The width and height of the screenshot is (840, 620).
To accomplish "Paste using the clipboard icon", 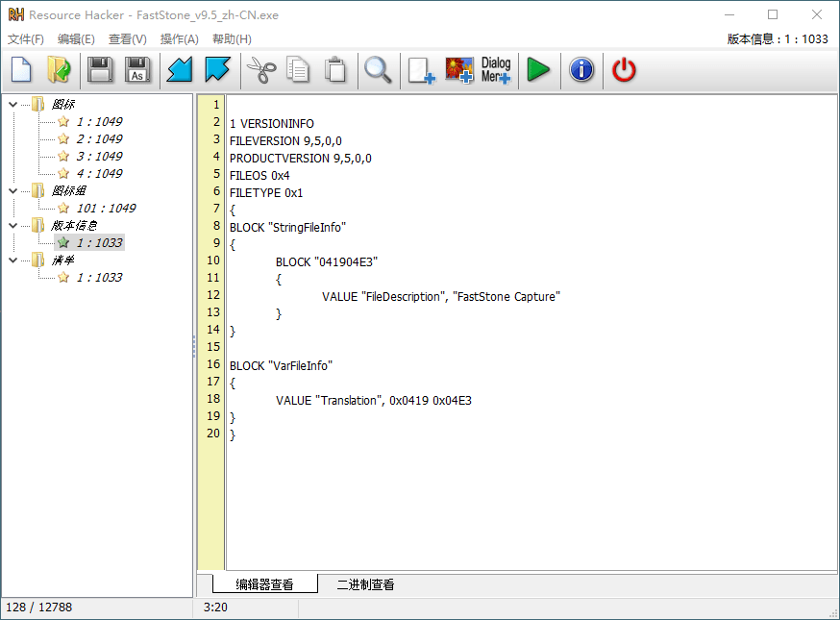I will click(x=335, y=69).
